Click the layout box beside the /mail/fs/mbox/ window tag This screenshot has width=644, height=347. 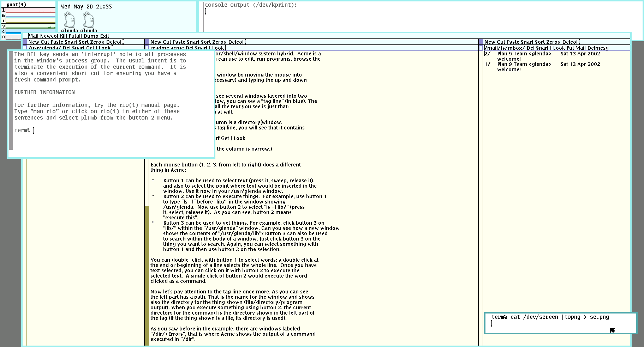point(481,48)
